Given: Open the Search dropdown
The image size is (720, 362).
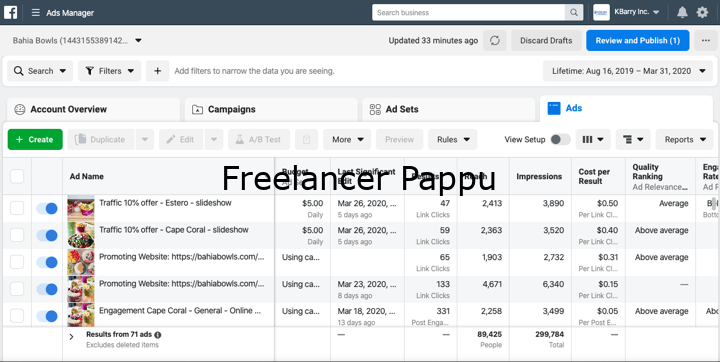Looking at the screenshot, I should [40, 71].
